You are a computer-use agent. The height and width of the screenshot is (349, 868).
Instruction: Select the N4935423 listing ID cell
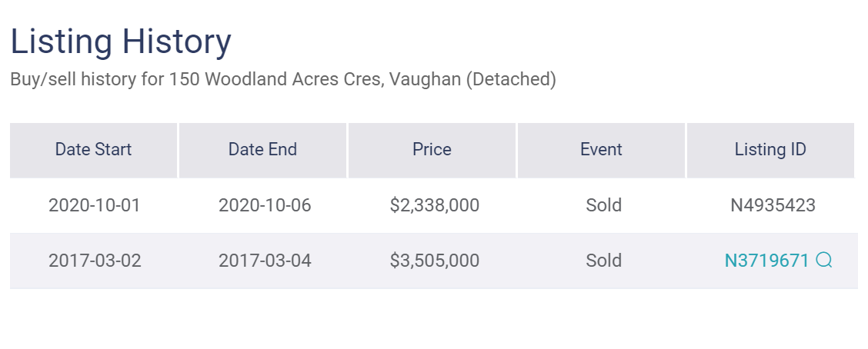click(x=773, y=205)
